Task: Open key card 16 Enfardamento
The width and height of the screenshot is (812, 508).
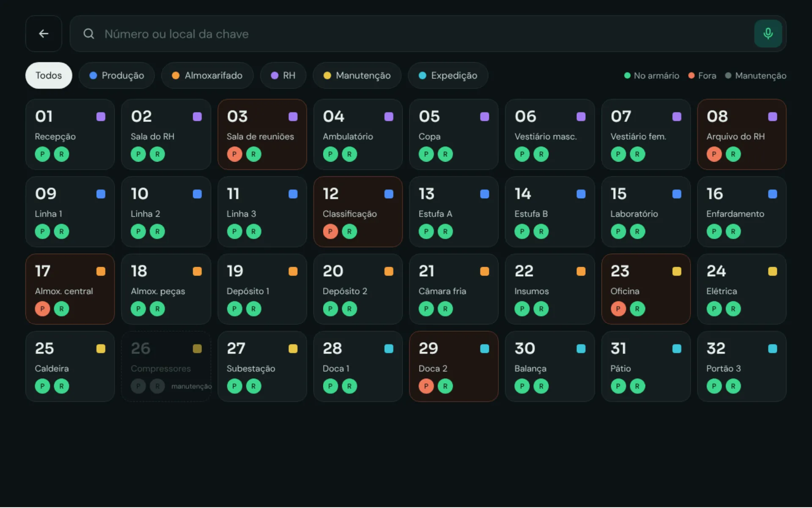Action: pyautogui.click(x=741, y=212)
